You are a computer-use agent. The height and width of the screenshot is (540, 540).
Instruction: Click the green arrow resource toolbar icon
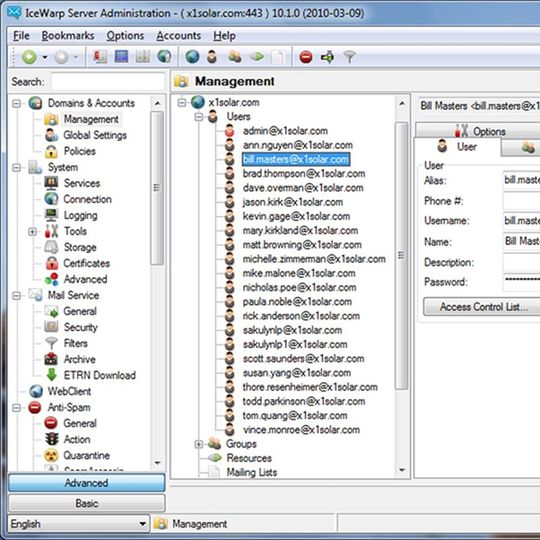click(257, 56)
